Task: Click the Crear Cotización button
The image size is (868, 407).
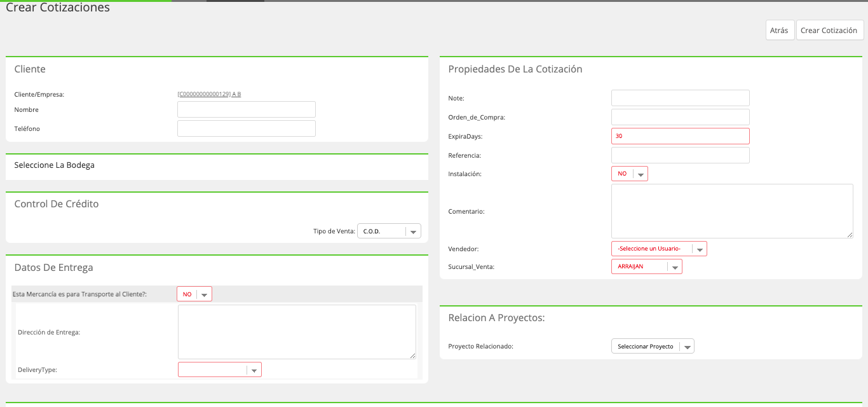Action: (829, 31)
